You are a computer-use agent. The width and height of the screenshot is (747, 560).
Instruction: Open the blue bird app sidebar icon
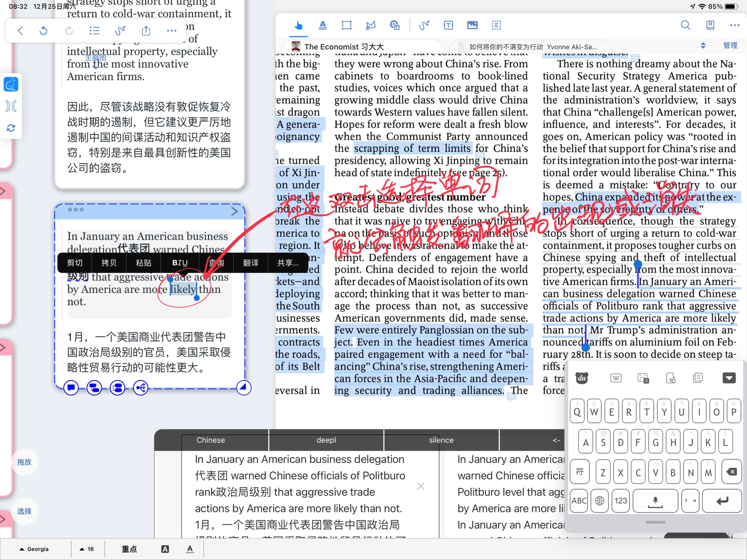coord(11,84)
